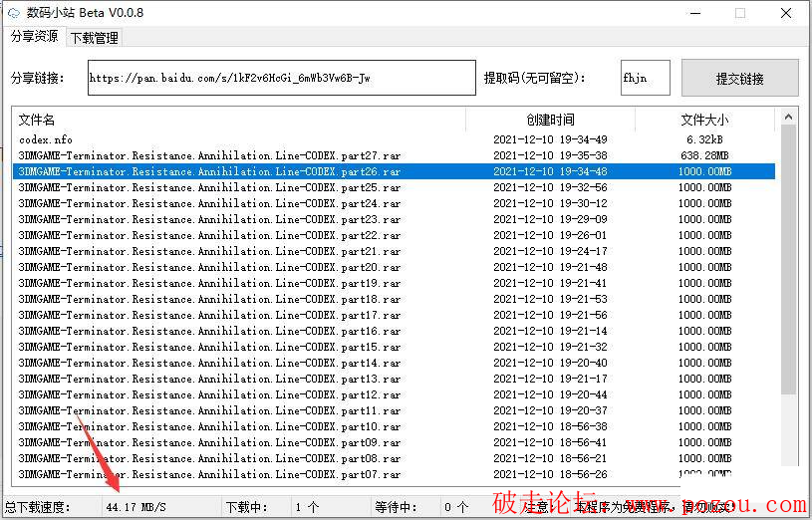Switch to the 下载管理 tab
812x520 pixels.
(x=95, y=38)
